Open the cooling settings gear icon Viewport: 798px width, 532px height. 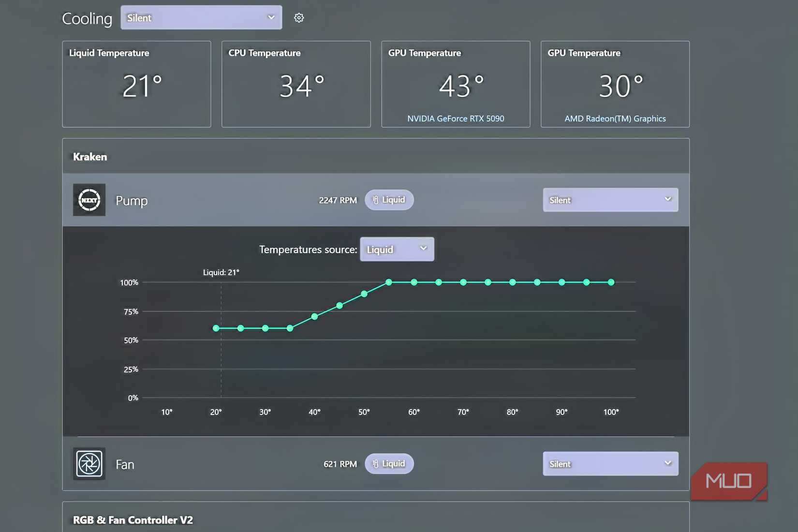298,17
